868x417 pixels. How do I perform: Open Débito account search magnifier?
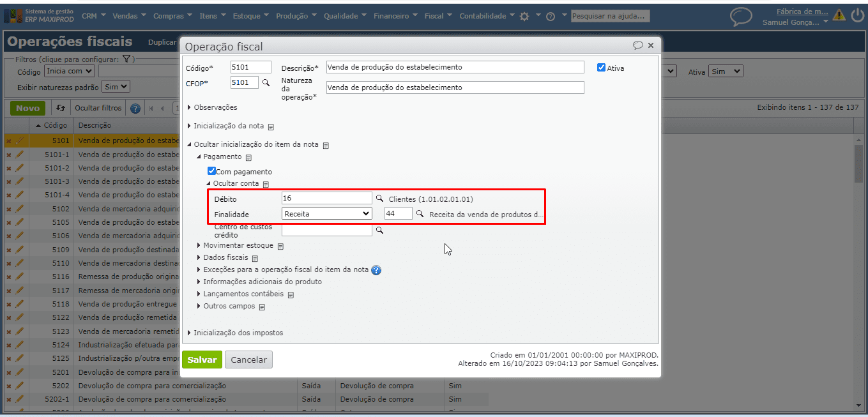click(x=379, y=199)
